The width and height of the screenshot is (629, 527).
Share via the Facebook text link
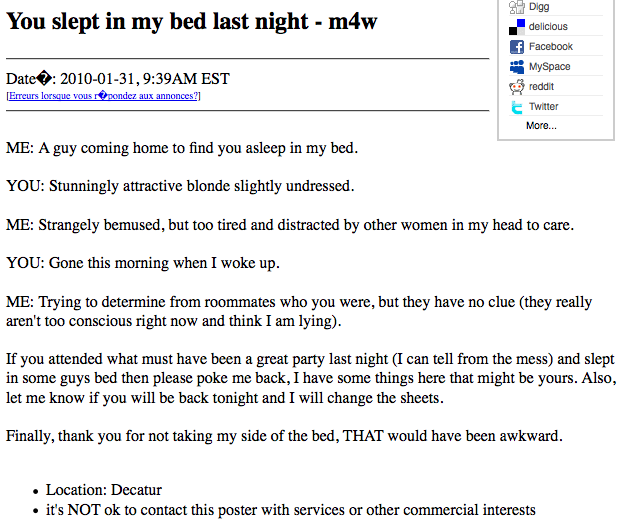(x=550, y=47)
